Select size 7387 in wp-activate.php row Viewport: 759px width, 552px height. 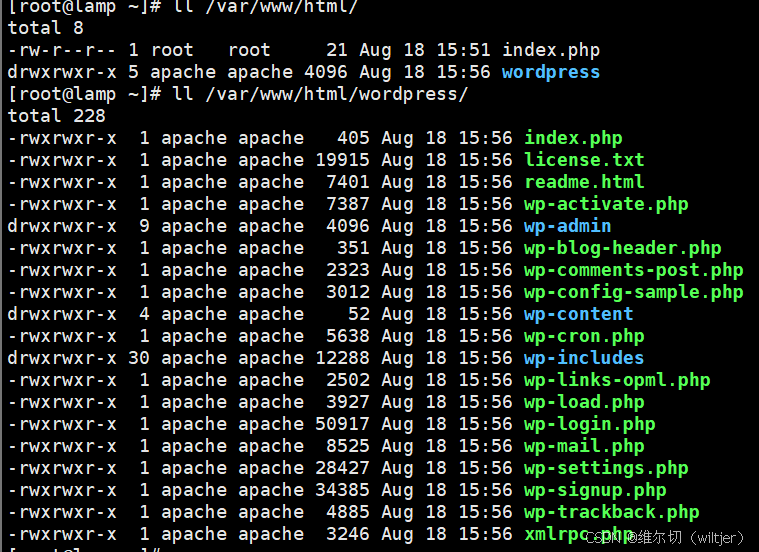tap(348, 204)
